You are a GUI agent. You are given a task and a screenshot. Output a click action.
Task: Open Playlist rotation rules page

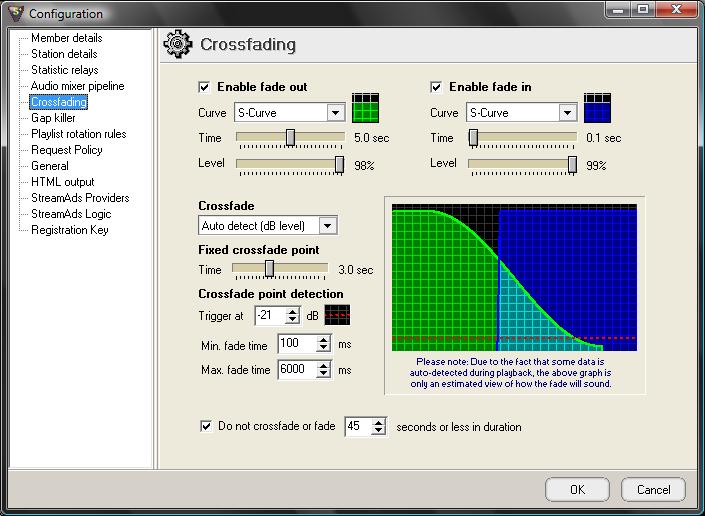[79, 134]
